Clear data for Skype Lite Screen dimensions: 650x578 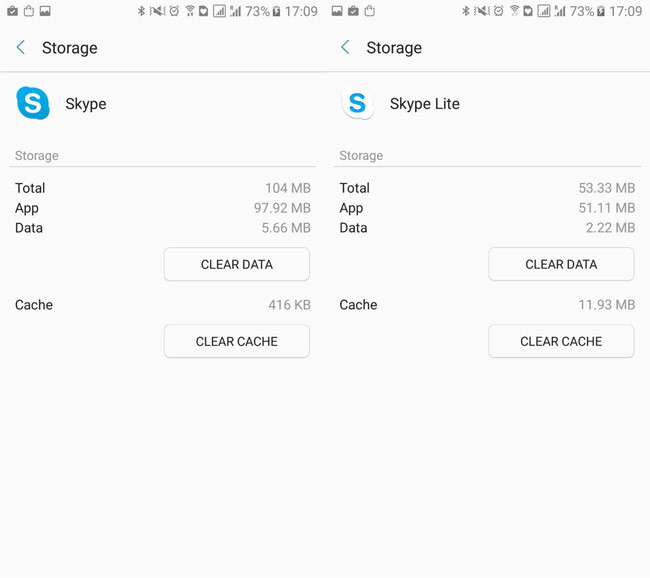click(x=561, y=264)
